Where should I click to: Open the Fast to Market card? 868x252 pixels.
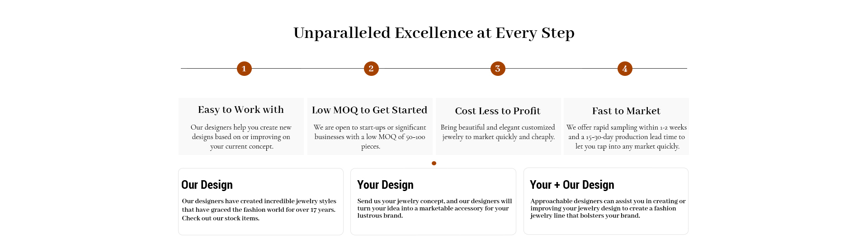coord(626,126)
